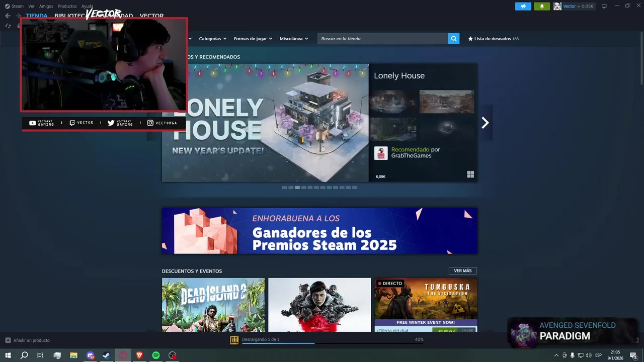The width and height of the screenshot is (644, 362).
Task: Open Opera GX from the taskbar
Action: [x=123, y=355]
